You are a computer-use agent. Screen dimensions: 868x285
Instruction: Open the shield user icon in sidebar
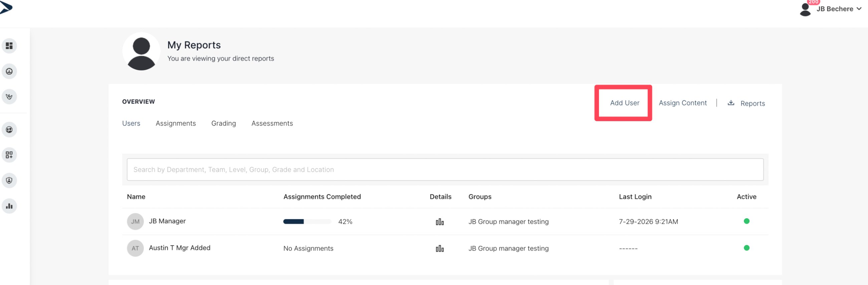pyautogui.click(x=9, y=181)
